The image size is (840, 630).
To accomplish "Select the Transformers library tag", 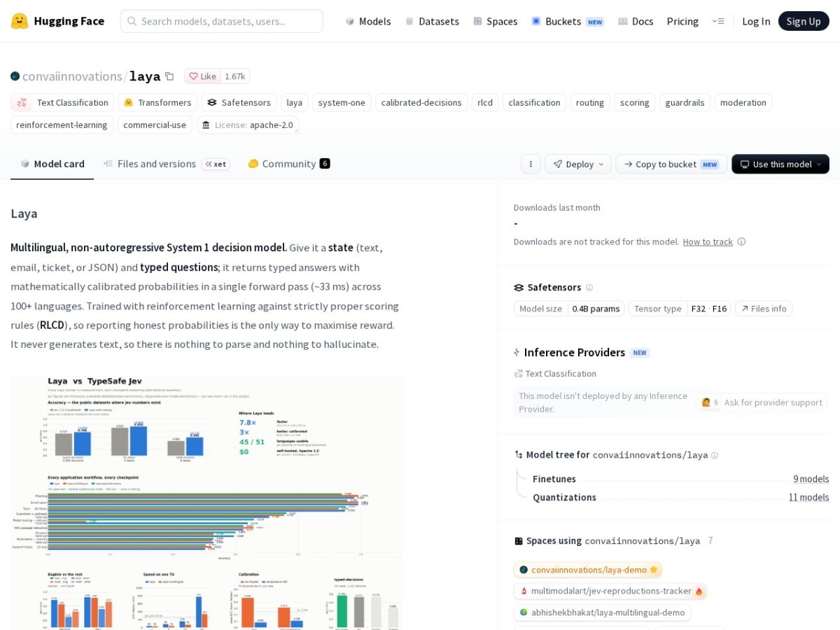I will point(157,103).
